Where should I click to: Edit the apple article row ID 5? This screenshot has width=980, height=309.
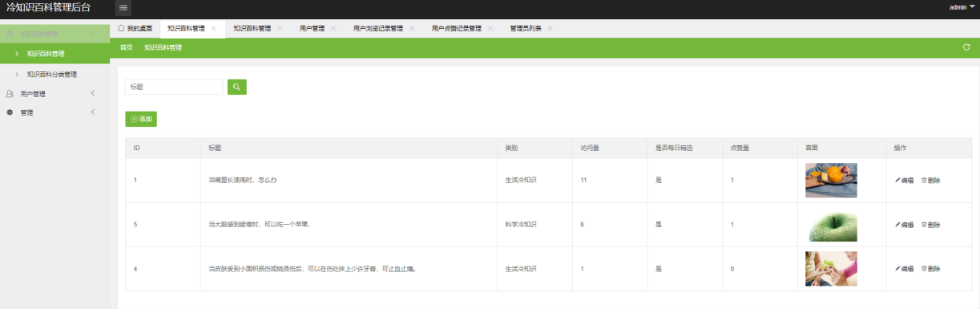click(x=904, y=225)
